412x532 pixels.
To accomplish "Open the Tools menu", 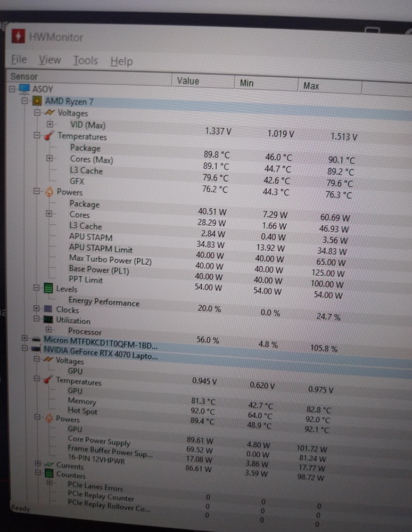I will click(86, 61).
